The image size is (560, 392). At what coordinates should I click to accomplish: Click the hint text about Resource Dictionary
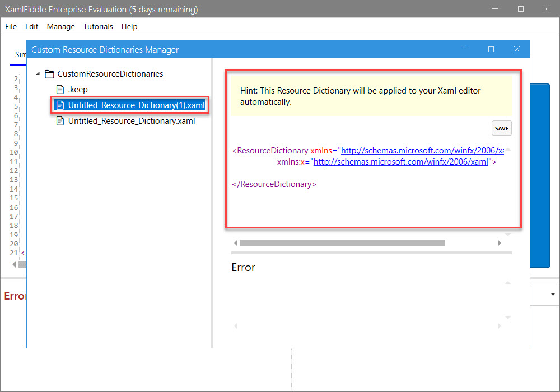[360, 96]
